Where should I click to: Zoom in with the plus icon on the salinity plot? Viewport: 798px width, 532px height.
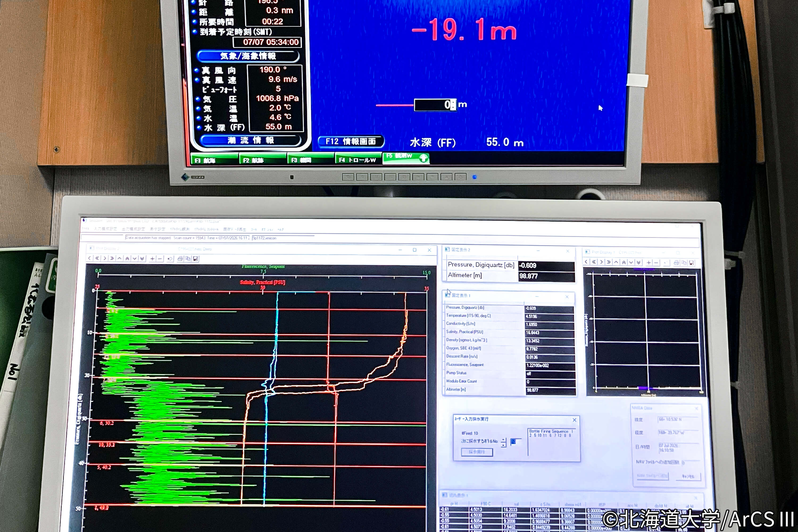point(152,259)
